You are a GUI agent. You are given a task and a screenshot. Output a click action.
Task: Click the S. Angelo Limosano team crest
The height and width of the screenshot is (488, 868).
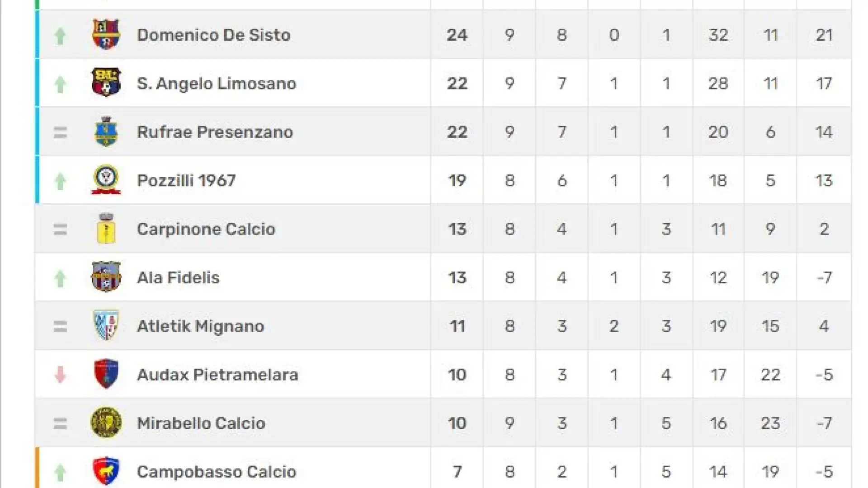point(106,83)
